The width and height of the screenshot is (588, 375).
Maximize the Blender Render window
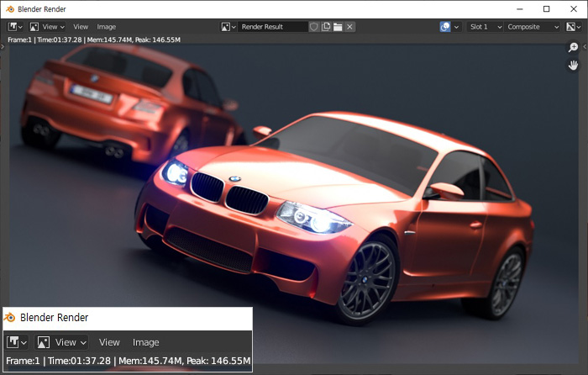547,8
